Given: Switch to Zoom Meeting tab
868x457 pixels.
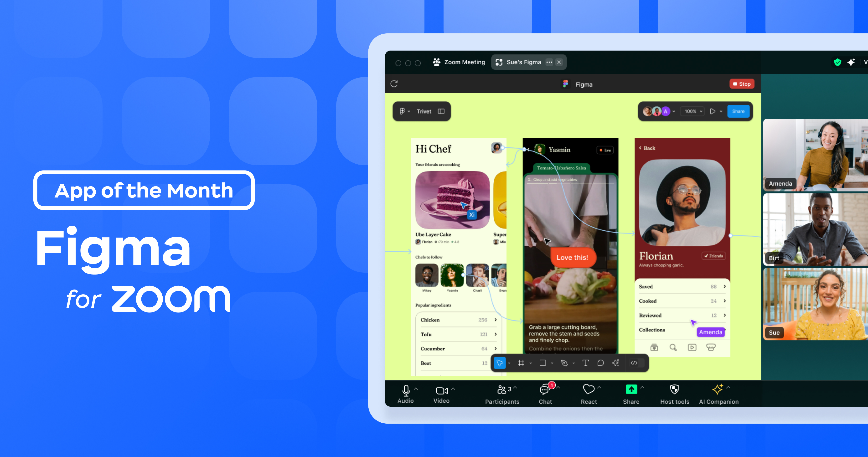Looking at the screenshot, I should pyautogui.click(x=459, y=62).
